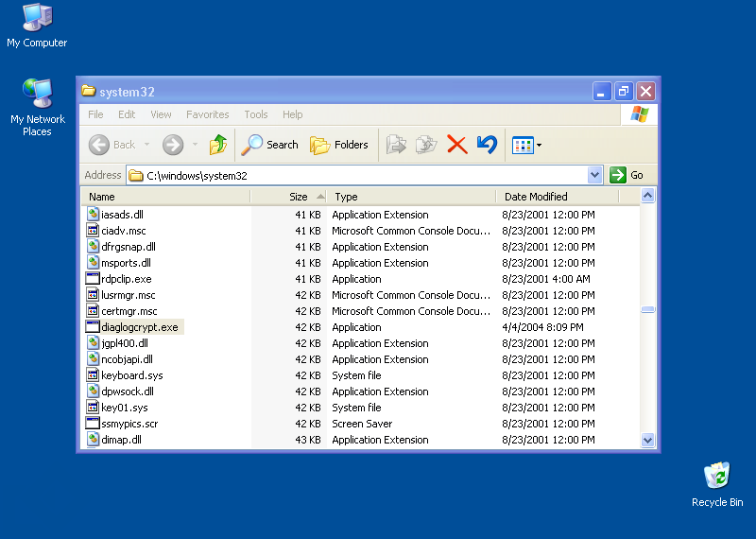Click the Up folder toolbar icon
The width and height of the screenshot is (756, 539).
pyautogui.click(x=218, y=145)
